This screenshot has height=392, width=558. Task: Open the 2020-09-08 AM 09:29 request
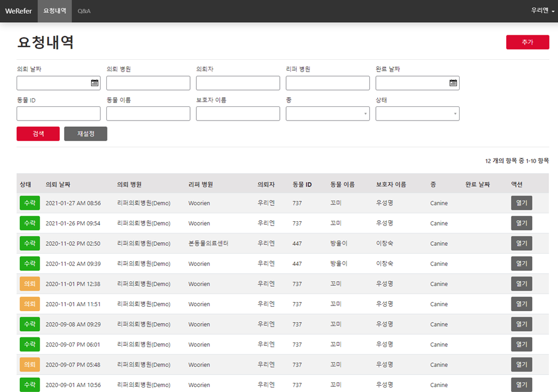[522, 324]
